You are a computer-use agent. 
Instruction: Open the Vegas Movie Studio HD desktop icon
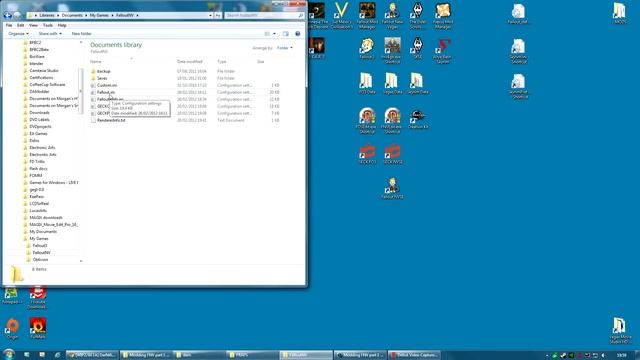620,331
